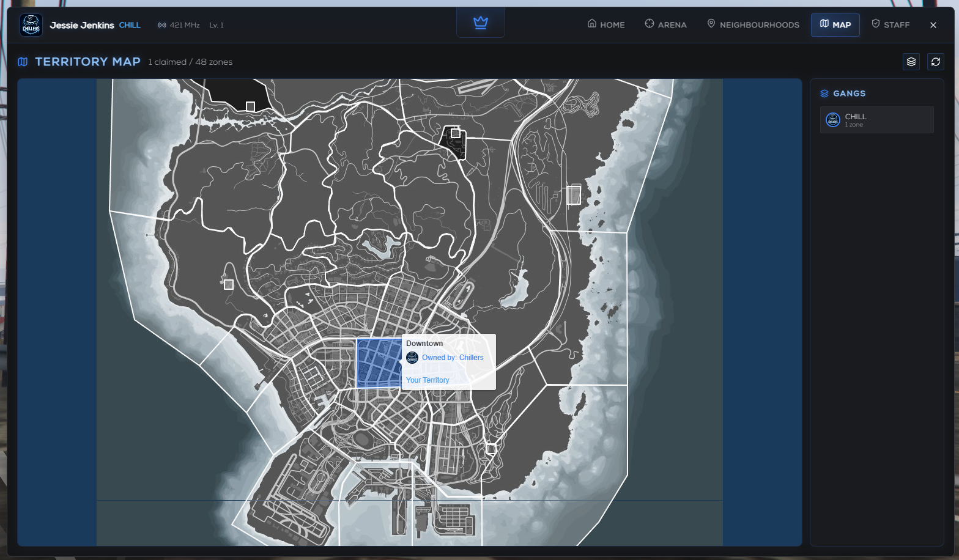
Task: Click the Chillers logo in the Downtown tooltip
Action: 412,358
